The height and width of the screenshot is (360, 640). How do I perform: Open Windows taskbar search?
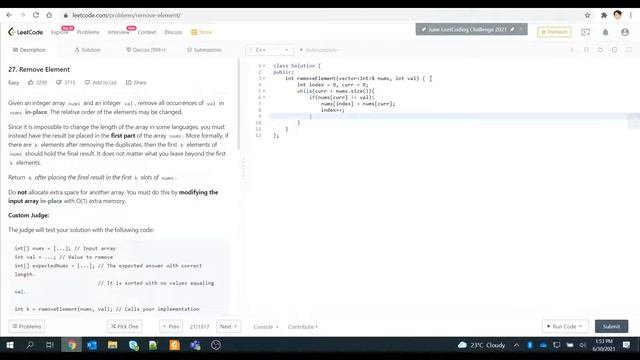30,345
